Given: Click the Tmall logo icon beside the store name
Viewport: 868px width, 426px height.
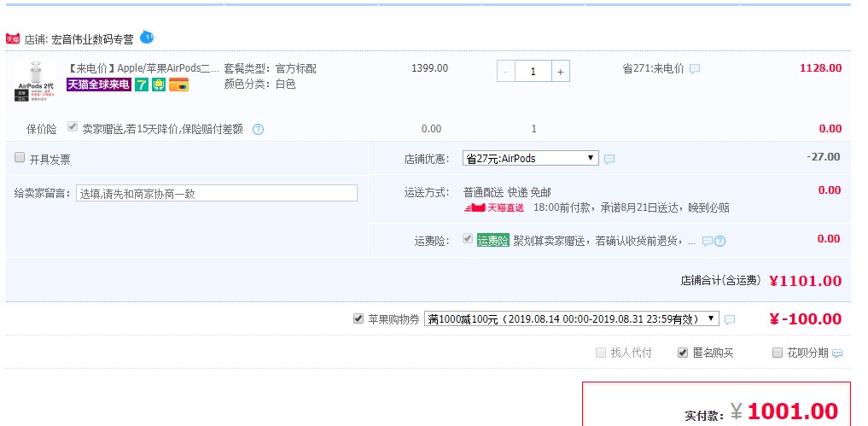Looking at the screenshot, I should (13, 38).
